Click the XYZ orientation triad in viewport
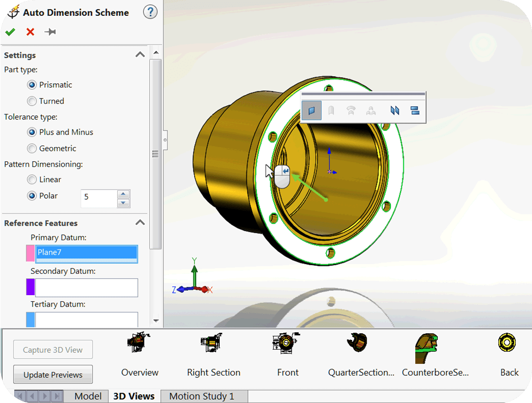The width and height of the screenshot is (532, 403). tap(193, 276)
